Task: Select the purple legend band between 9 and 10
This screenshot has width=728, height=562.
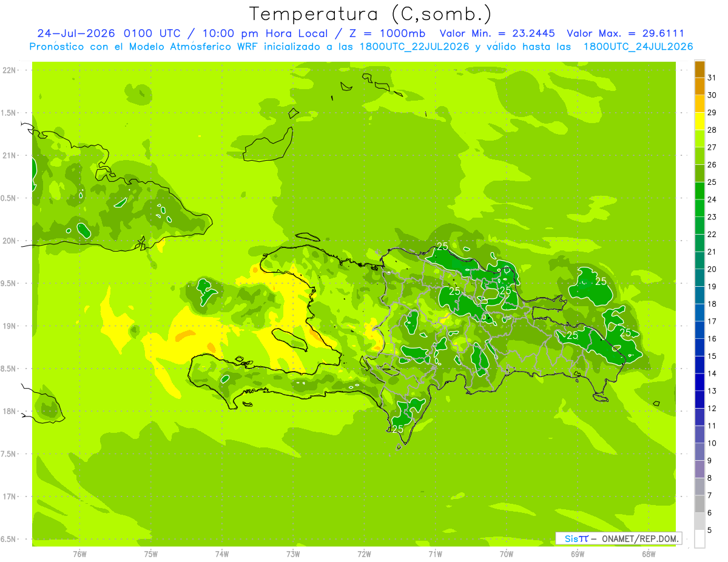Action: 699,452
